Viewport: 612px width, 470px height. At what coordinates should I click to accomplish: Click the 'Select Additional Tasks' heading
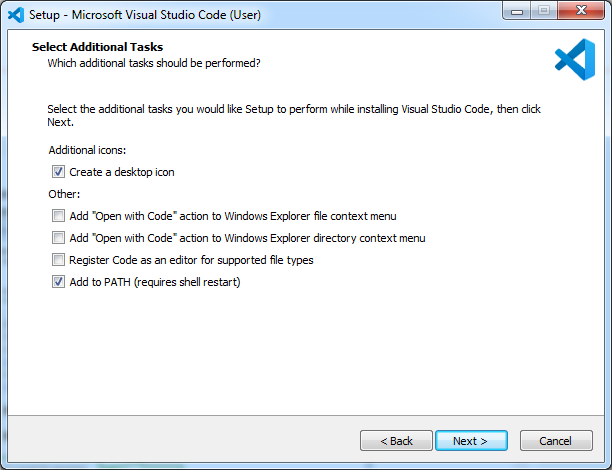click(97, 47)
